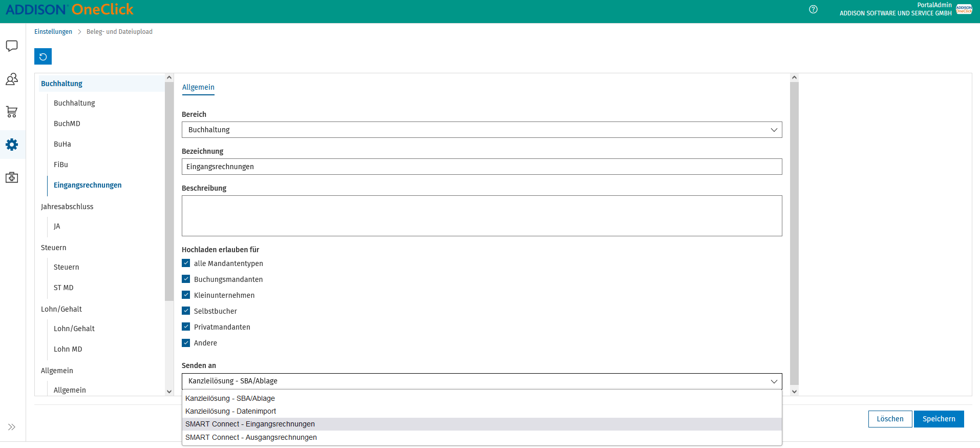Click the Löschen button

click(x=890, y=419)
